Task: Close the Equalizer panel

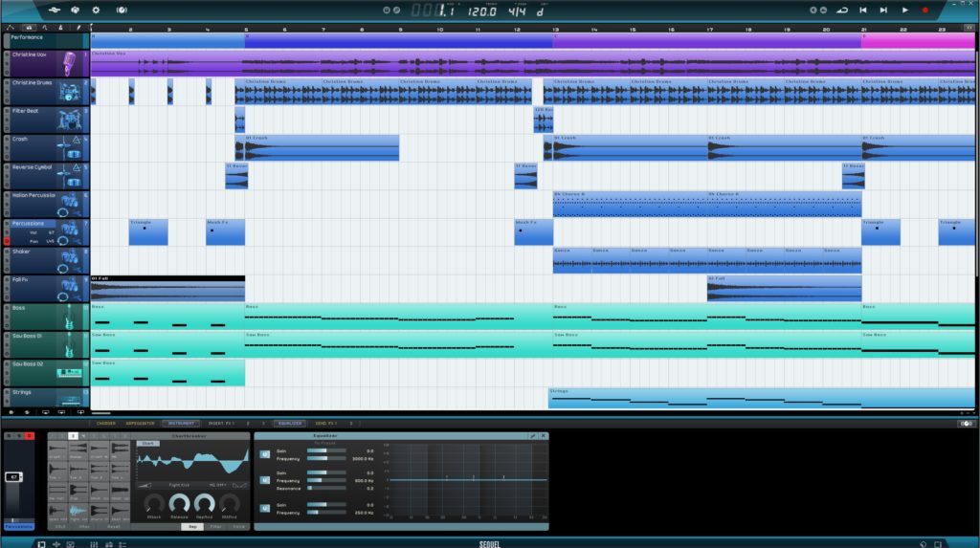Action: pyautogui.click(x=544, y=435)
